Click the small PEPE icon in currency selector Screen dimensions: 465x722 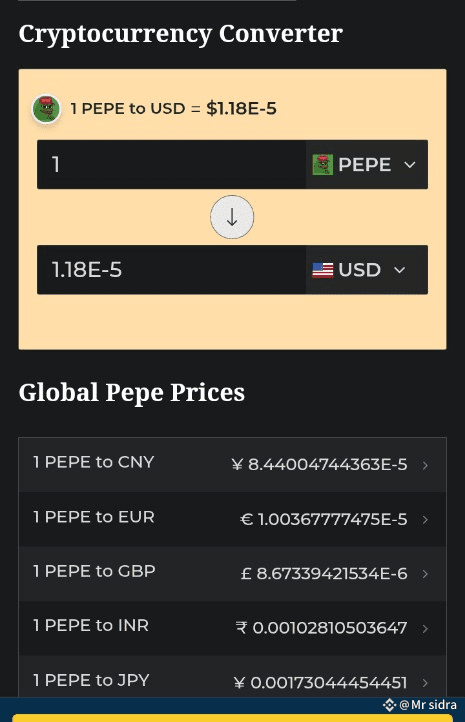[x=322, y=165]
